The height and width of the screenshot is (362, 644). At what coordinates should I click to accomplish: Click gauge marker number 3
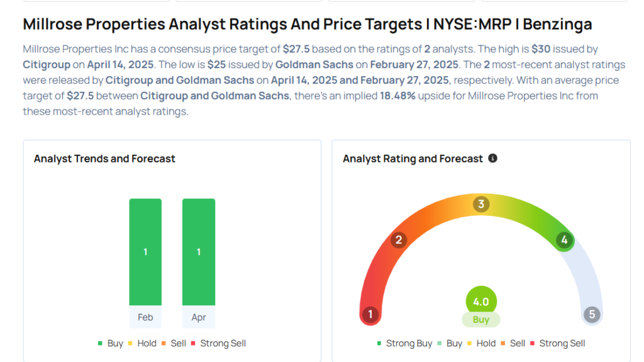click(481, 204)
